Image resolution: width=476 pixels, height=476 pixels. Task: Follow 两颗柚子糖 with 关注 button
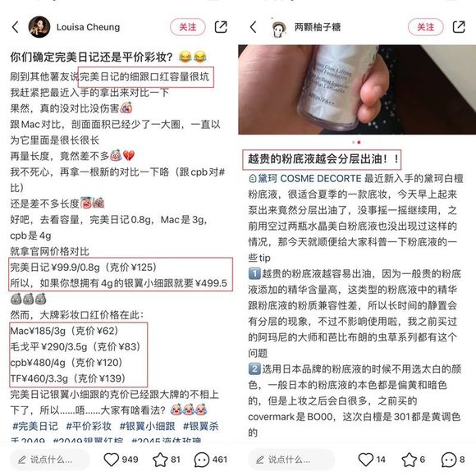click(426, 27)
